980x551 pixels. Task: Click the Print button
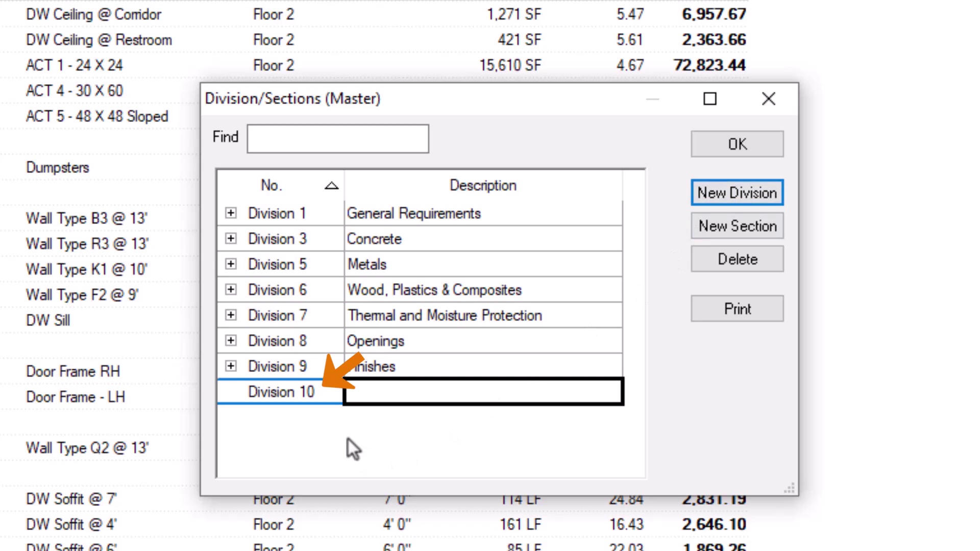pos(737,309)
